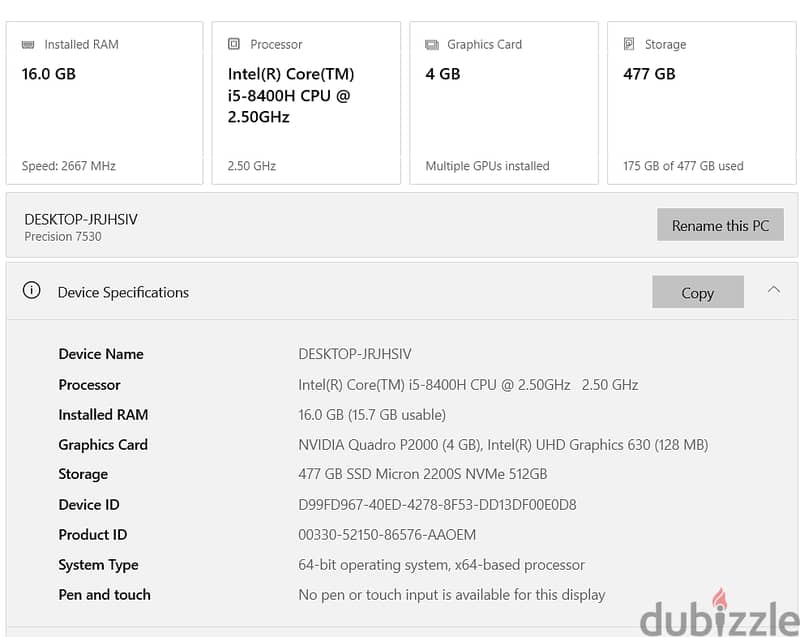
Task: Select Multiple GPUs installed text
Action: pos(487,166)
